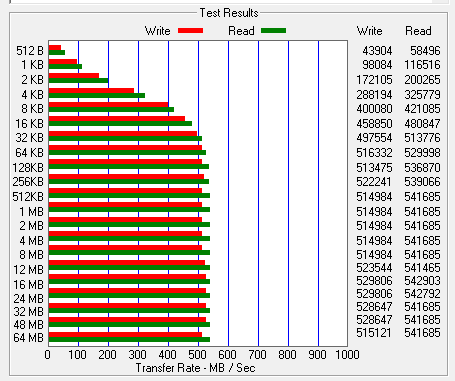The width and height of the screenshot is (455, 381).
Task: Select the 'Test Results' group title
Action: (x=229, y=13)
